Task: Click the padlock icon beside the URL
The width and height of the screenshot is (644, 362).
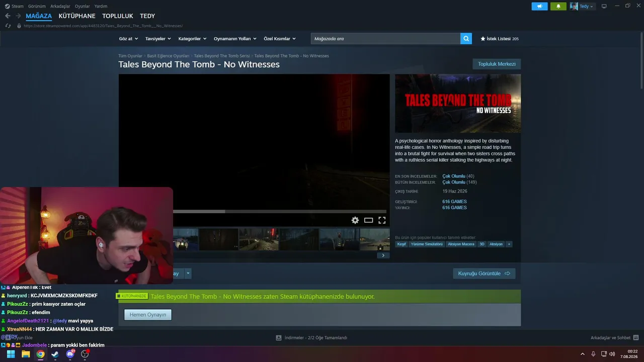Action: pos(19,26)
